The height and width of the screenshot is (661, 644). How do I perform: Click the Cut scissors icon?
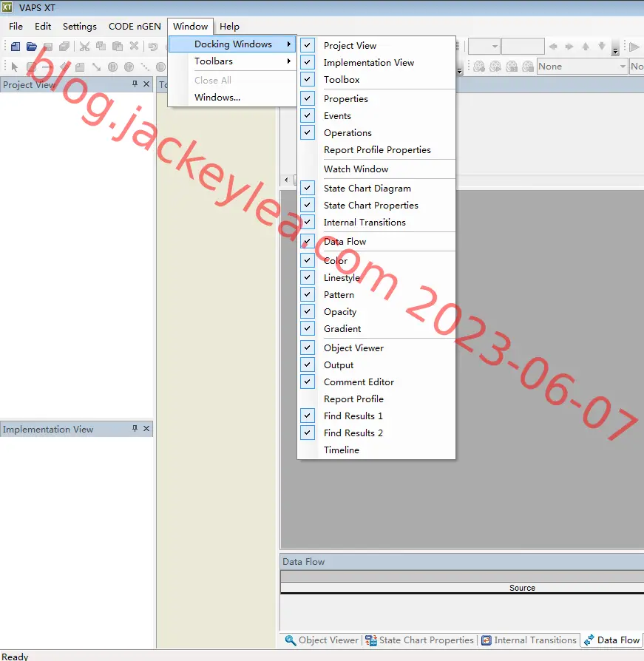84,47
